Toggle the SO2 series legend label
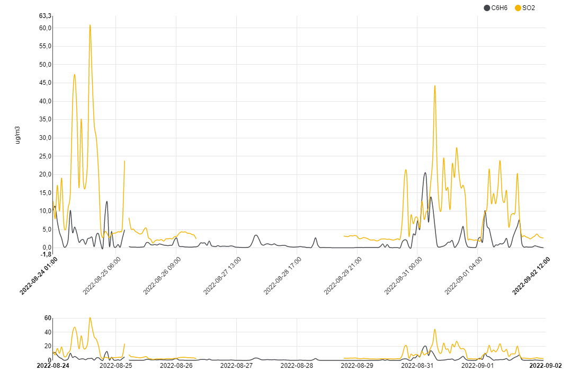This screenshot has height=371, width=588. [x=529, y=8]
